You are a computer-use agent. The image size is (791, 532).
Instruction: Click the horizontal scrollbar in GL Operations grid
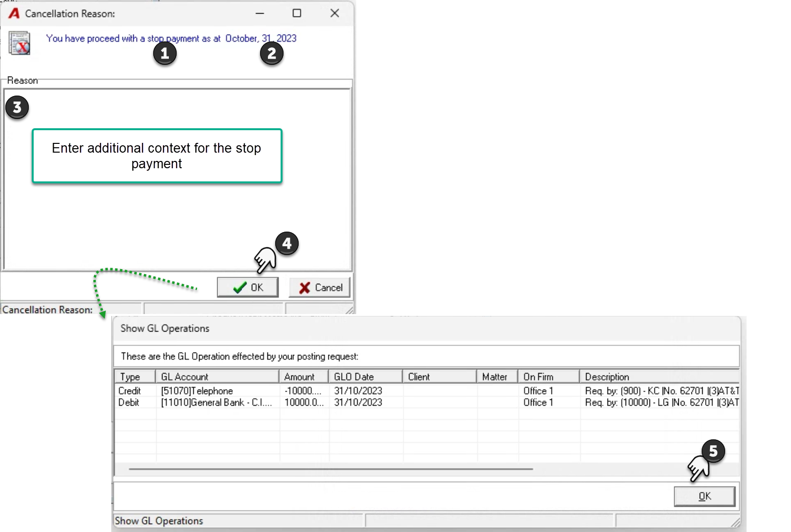[x=331, y=469]
